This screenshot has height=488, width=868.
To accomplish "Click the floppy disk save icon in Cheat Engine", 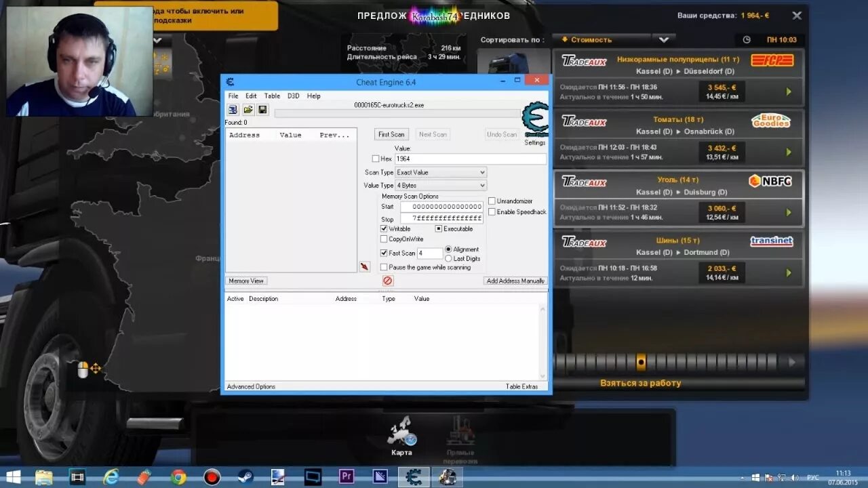I will pyautogui.click(x=262, y=110).
